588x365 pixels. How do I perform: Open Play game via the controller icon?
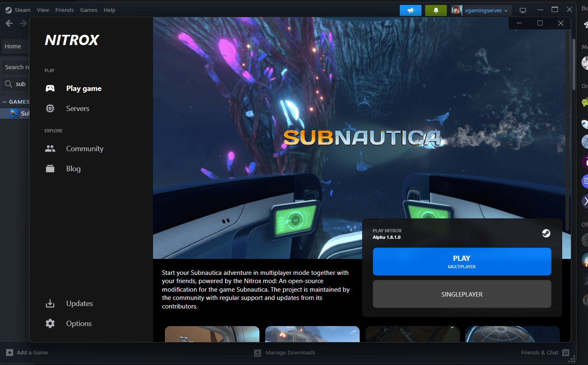(x=50, y=88)
